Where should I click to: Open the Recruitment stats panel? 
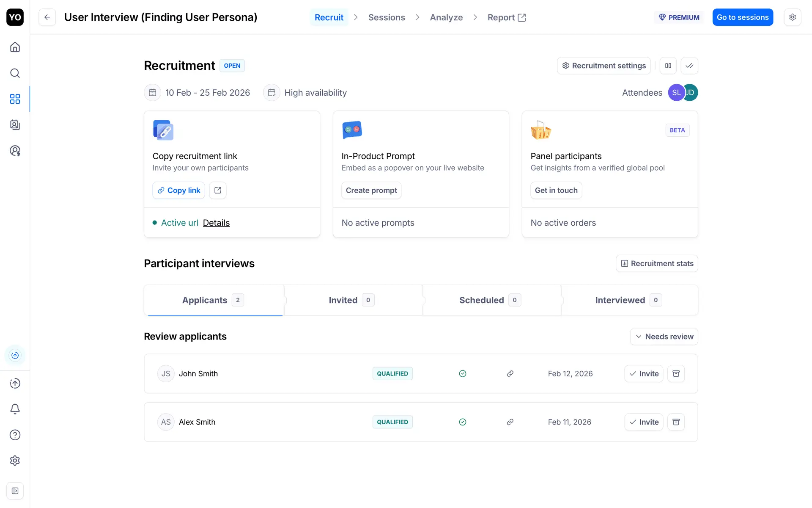pyautogui.click(x=657, y=263)
